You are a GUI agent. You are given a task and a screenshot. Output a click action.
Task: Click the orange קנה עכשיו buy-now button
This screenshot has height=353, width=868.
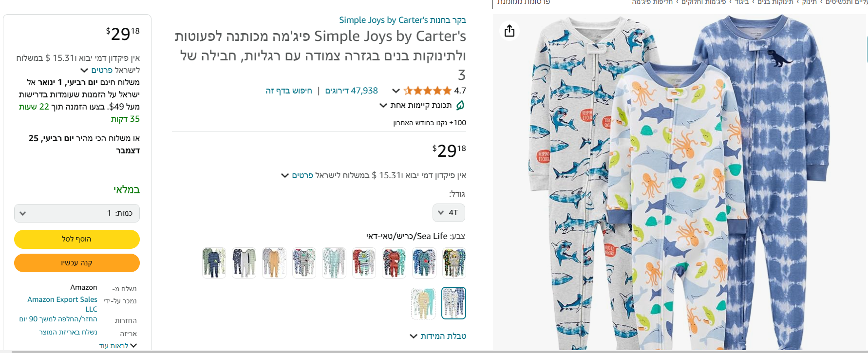click(x=77, y=263)
